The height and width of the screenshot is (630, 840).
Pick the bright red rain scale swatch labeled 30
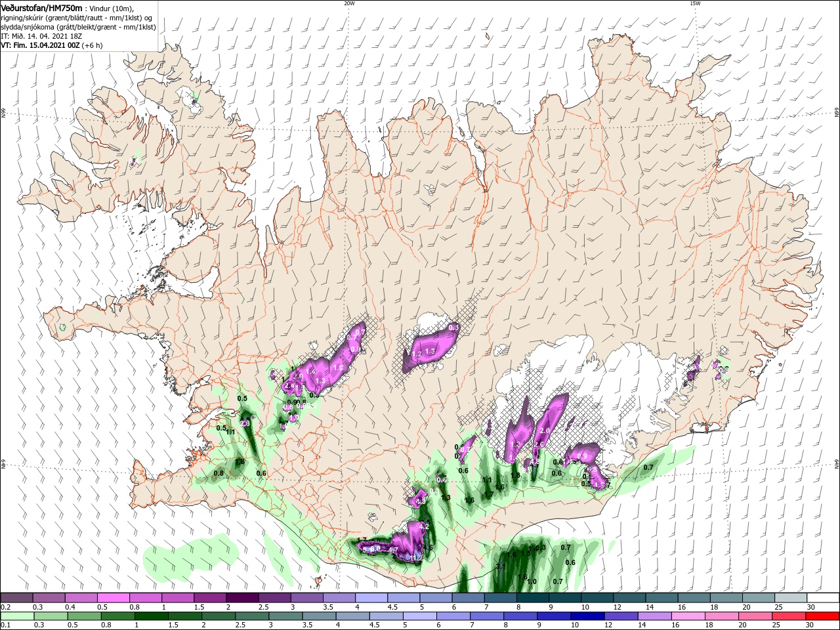(824, 616)
